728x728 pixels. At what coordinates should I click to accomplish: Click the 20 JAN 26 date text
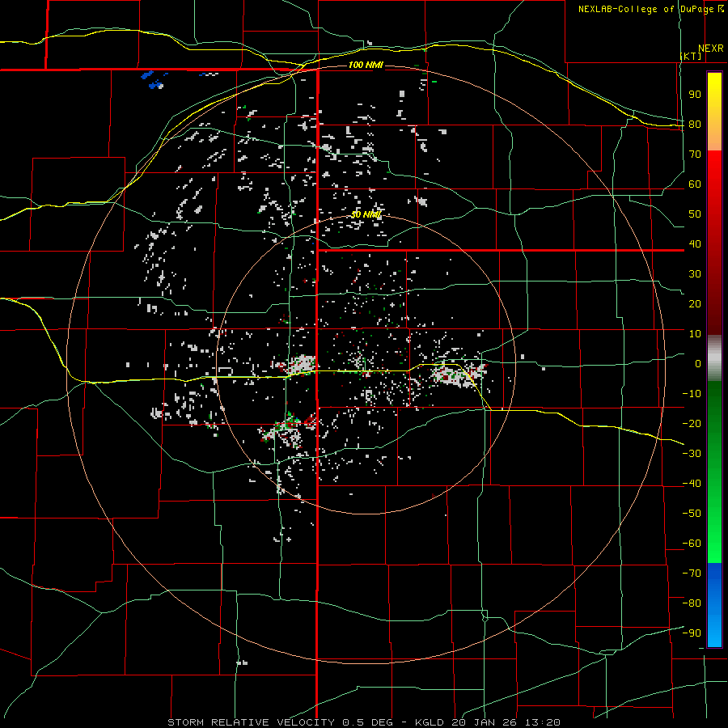[x=484, y=722]
